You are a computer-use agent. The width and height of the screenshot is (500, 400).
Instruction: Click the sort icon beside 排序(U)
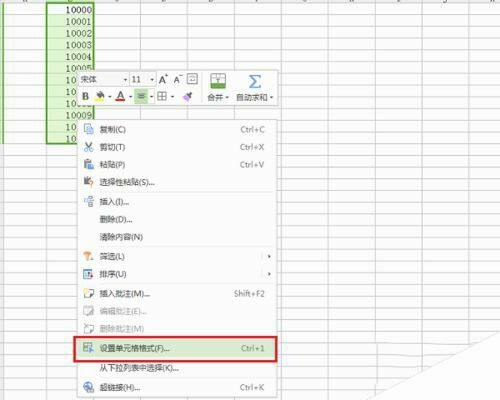(88, 274)
